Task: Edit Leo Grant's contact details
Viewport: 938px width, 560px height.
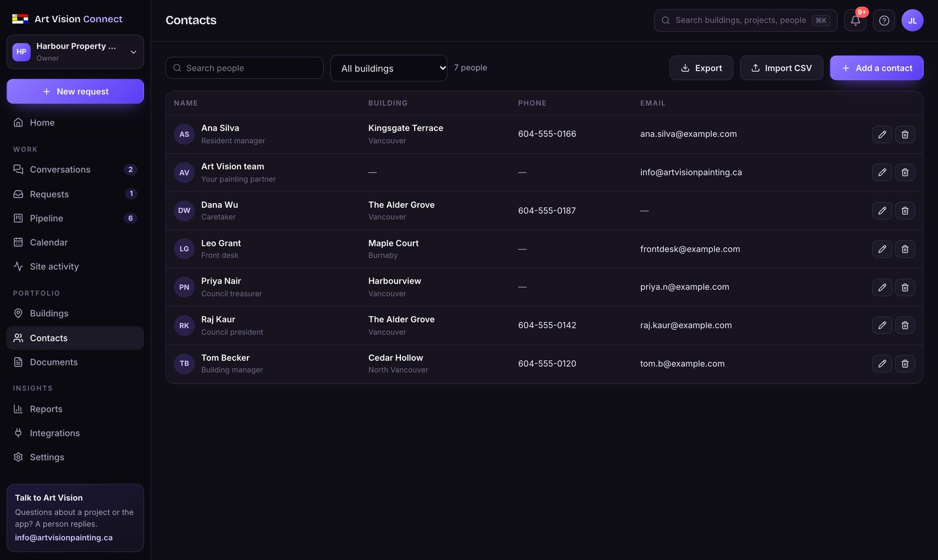Action: click(x=882, y=249)
